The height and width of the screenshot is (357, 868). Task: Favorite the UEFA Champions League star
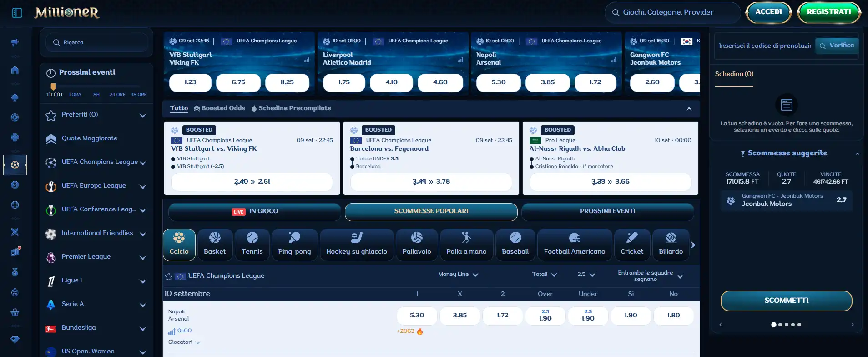point(169,276)
